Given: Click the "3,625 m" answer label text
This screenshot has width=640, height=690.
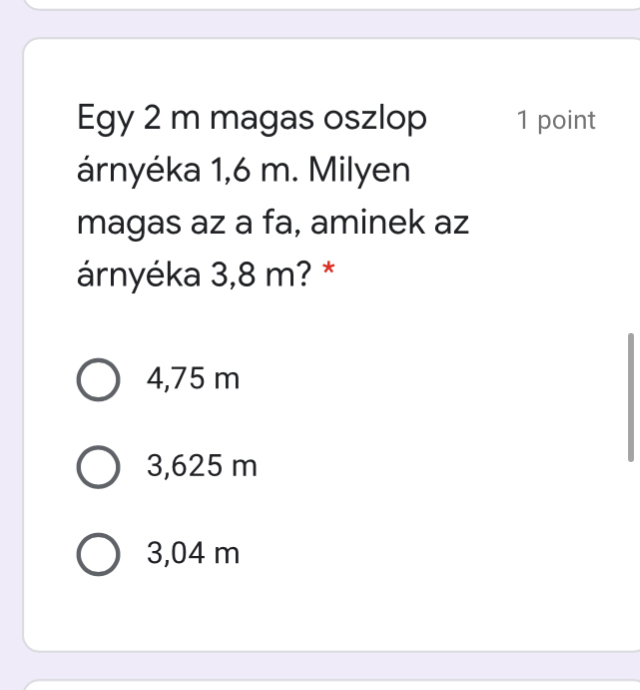Looking at the screenshot, I should click(x=202, y=466).
